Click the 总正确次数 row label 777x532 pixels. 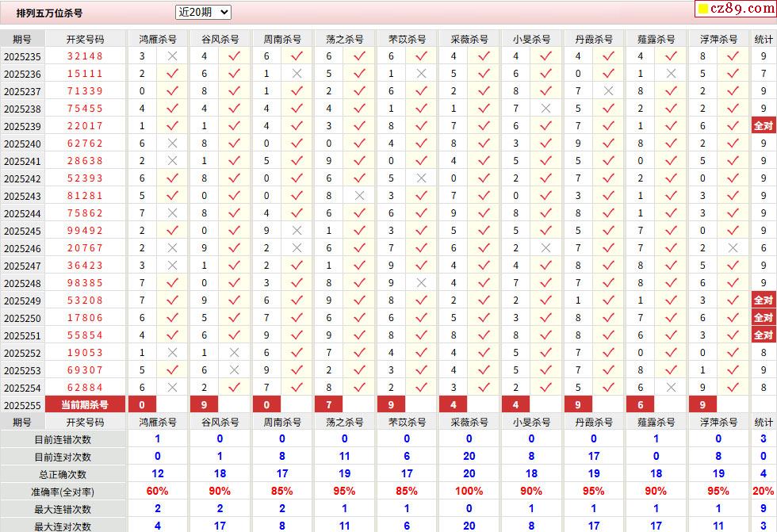(x=63, y=475)
